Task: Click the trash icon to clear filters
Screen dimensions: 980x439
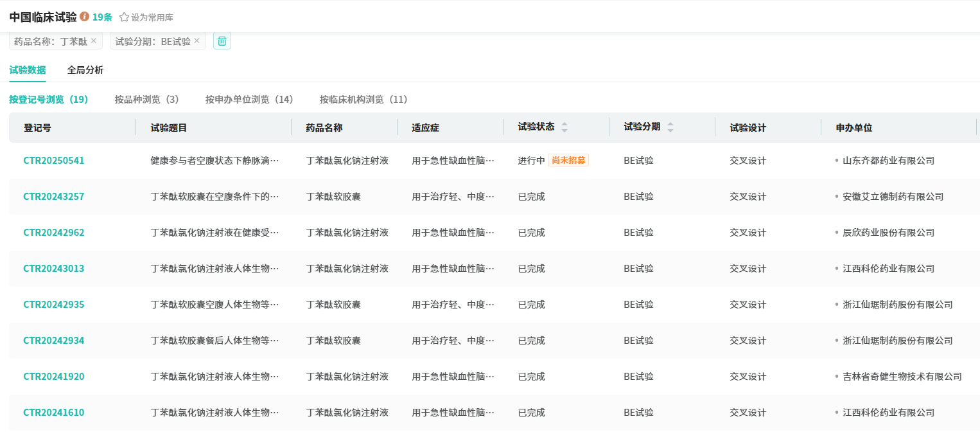Action: [222, 41]
